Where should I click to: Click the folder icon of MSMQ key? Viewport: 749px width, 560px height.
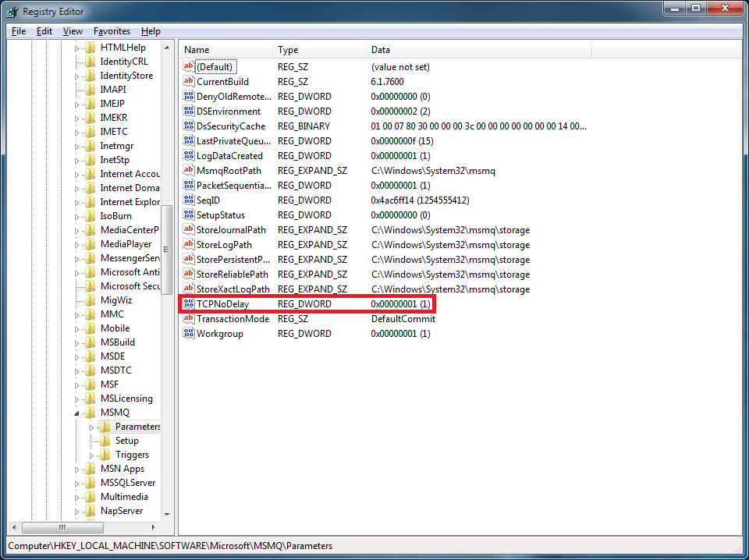click(x=90, y=413)
